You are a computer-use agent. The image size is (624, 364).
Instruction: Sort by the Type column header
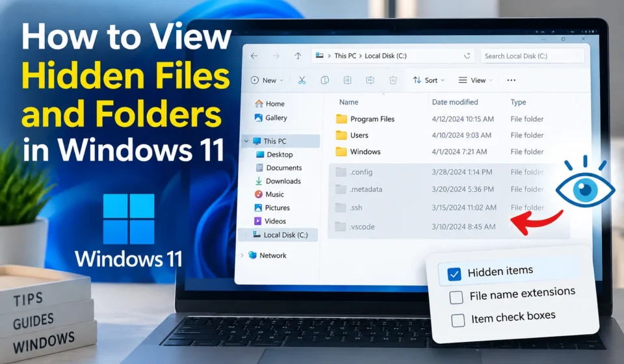(x=518, y=102)
